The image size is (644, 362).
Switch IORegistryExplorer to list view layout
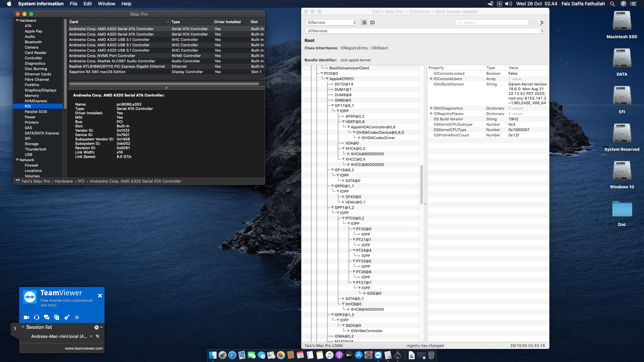(x=364, y=22)
